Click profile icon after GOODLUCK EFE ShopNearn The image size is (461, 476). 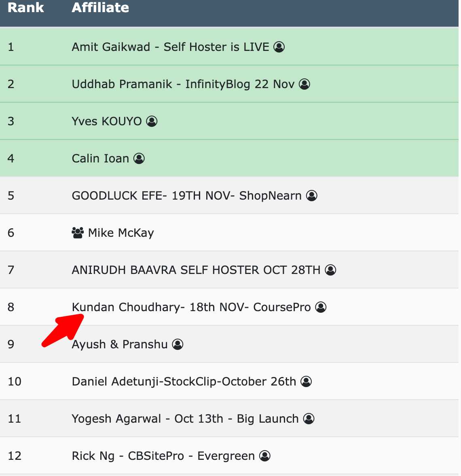pos(311,196)
